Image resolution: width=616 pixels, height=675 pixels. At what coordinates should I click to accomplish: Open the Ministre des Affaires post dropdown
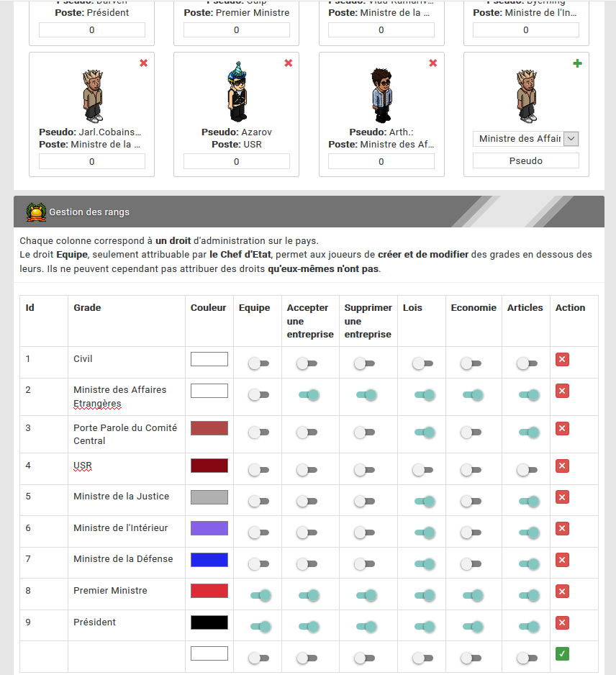[x=525, y=139]
